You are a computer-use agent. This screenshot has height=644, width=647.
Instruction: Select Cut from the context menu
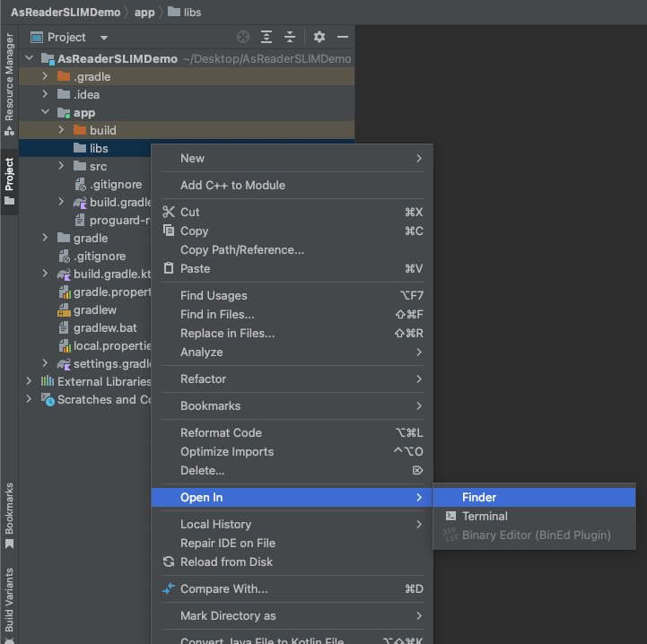click(190, 212)
